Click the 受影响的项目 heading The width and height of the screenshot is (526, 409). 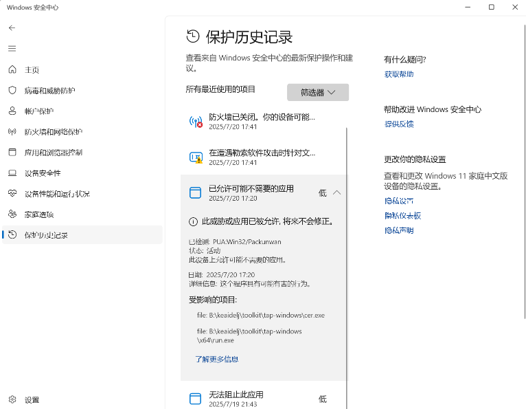click(213, 300)
